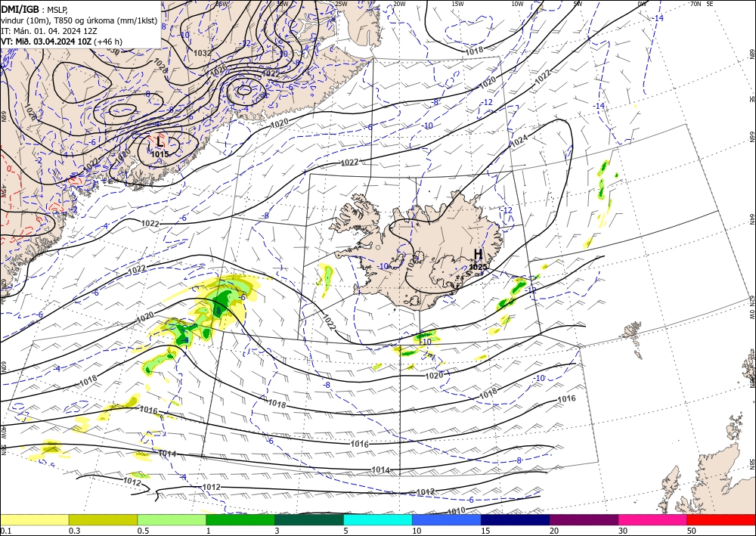Click the blue 10 mm legend swatch
This screenshot has width=756, height=536.
pyautogui.click(x=447, y=519)
